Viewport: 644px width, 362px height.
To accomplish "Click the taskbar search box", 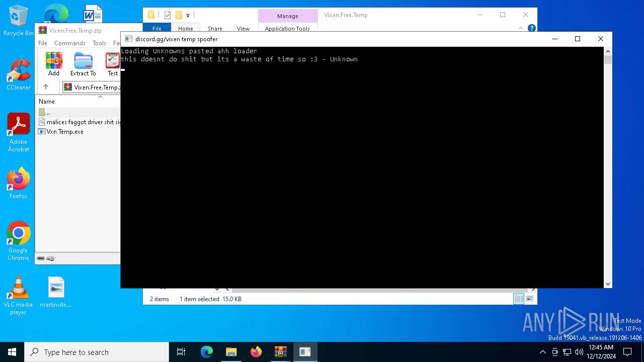I will pyautogui.click(x=97, y=352).
